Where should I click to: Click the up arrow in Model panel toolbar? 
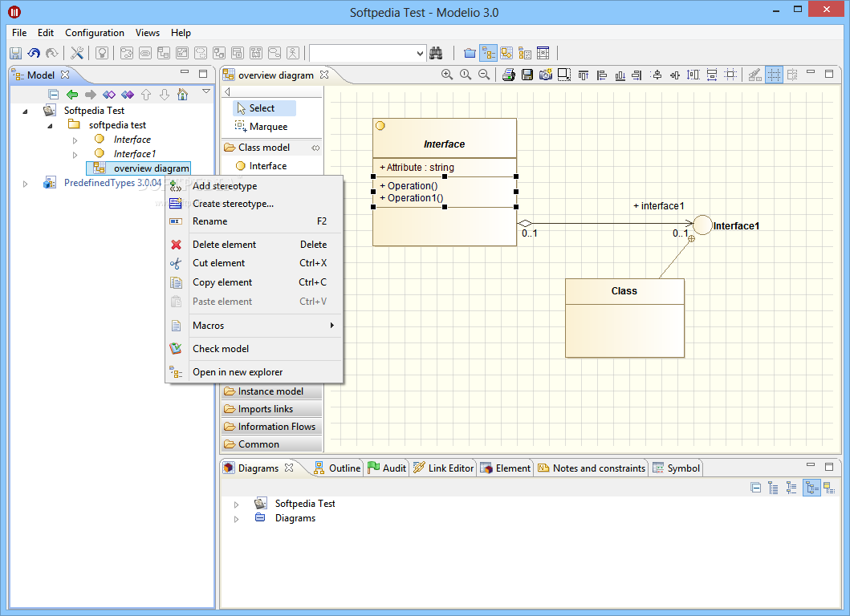(x=146, y=95)
